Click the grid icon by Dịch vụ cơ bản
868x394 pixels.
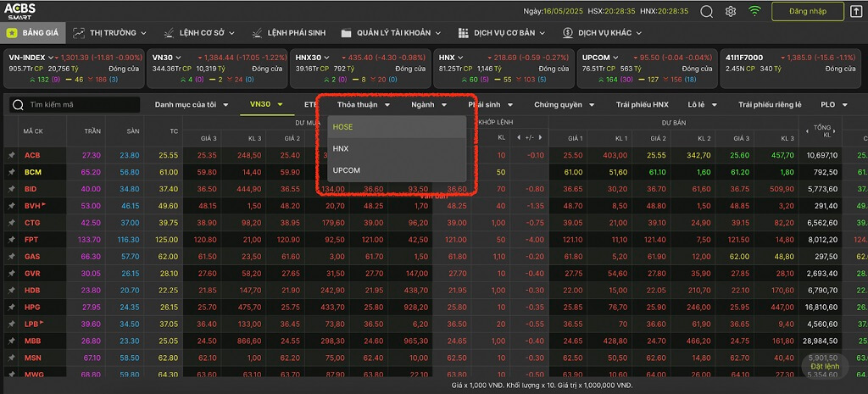click(x=464, y=33)
